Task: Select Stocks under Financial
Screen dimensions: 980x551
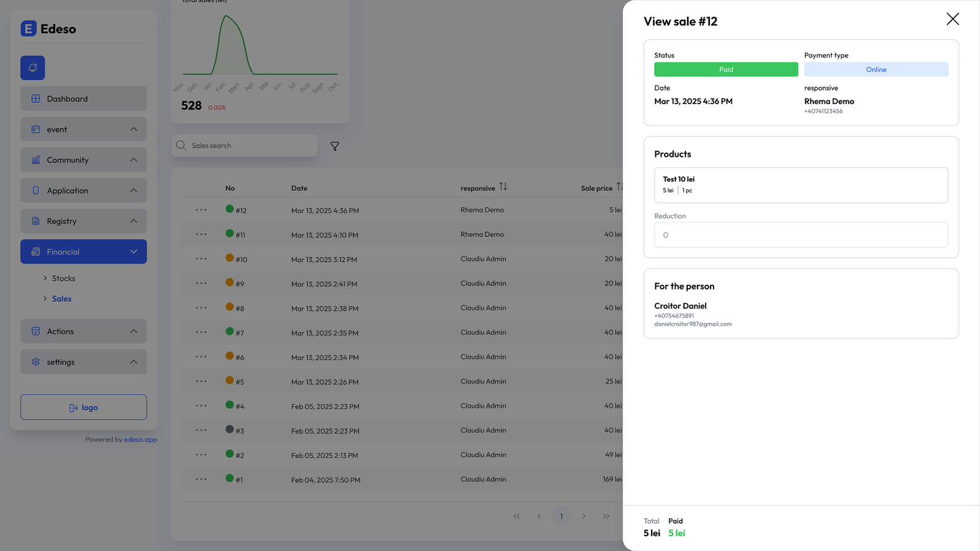Action: point(64,279)
